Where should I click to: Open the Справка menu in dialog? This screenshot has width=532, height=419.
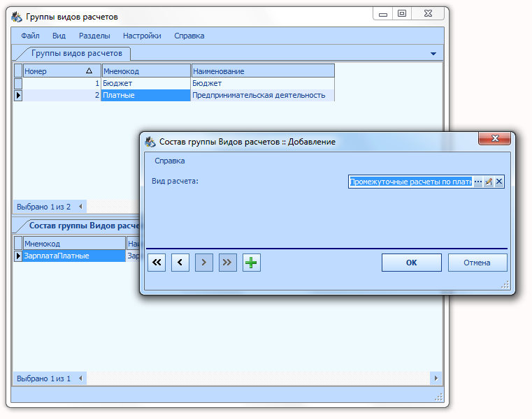pyautogui.click(x=170, y=161)
